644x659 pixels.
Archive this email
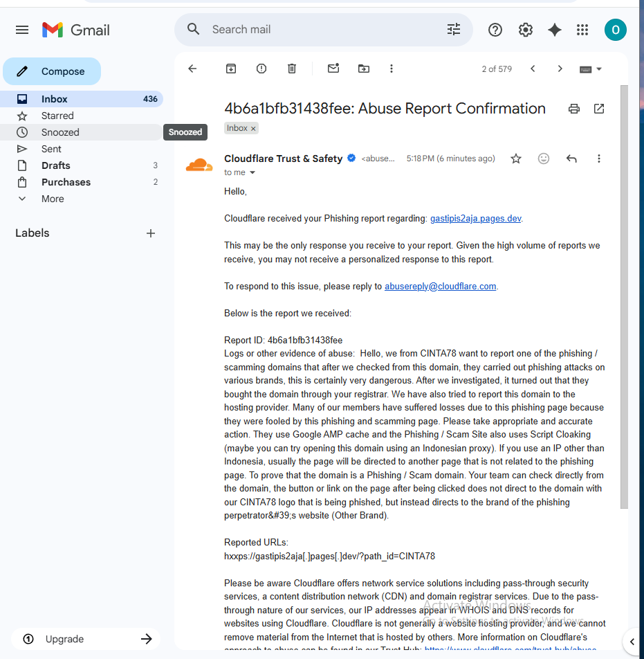(x=231, y=69)
